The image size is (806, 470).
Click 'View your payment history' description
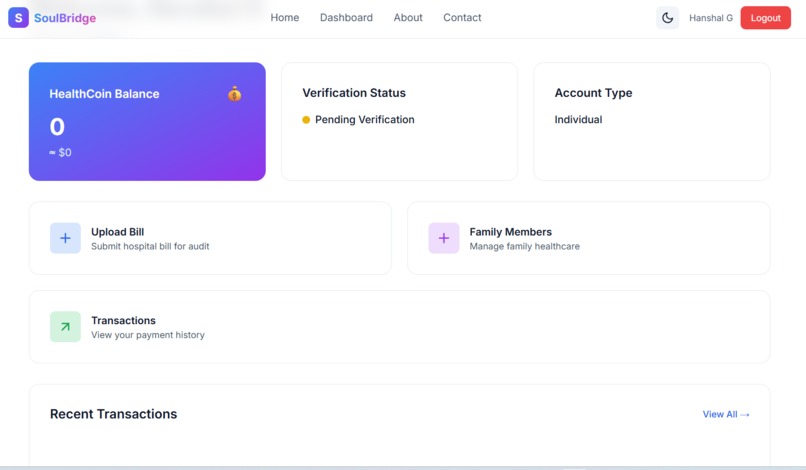148,335
